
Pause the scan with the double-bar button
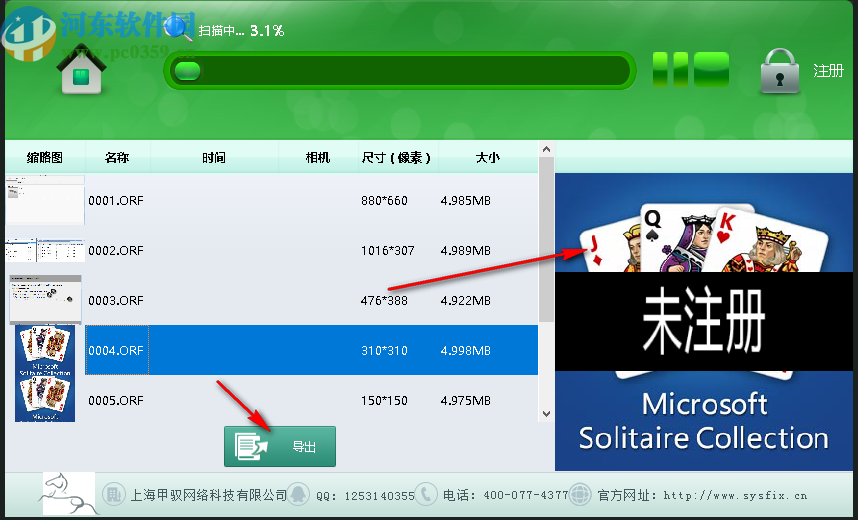[x=670, y=70]
